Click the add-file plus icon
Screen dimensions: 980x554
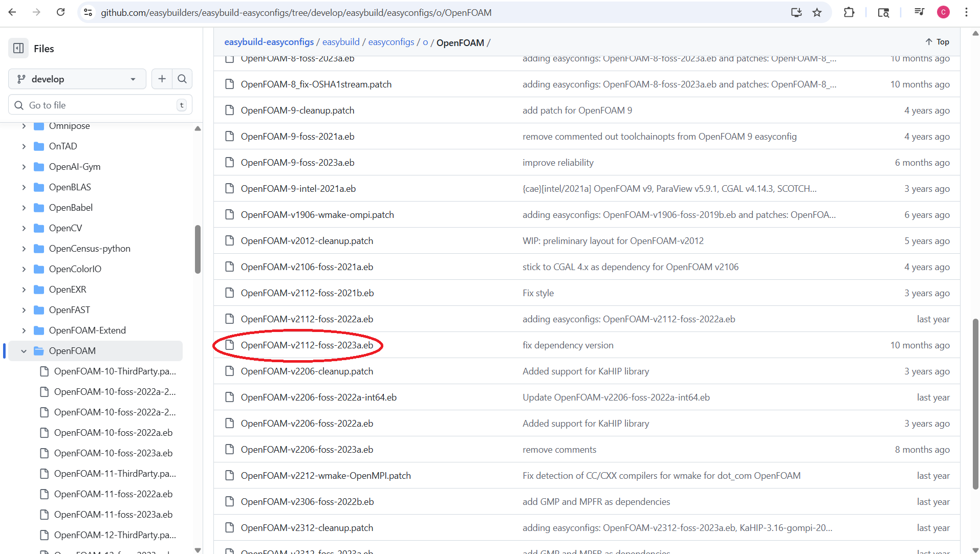(x=162, y=79)
